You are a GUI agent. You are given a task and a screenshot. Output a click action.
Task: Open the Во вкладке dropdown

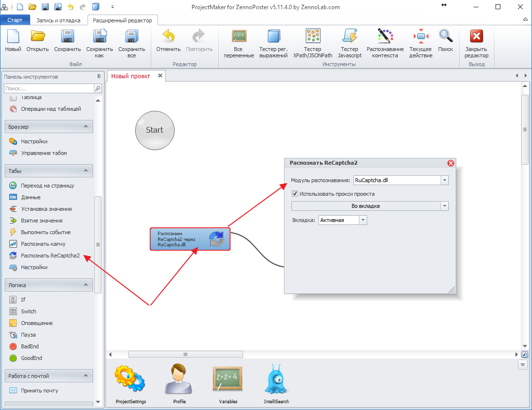tap(444, 206)
